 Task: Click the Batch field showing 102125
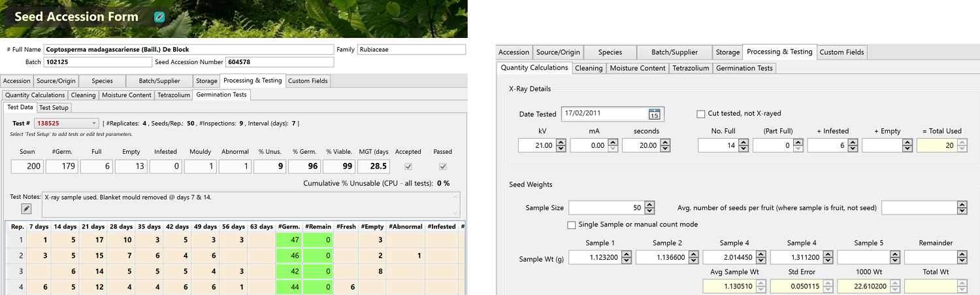[97, 62]
